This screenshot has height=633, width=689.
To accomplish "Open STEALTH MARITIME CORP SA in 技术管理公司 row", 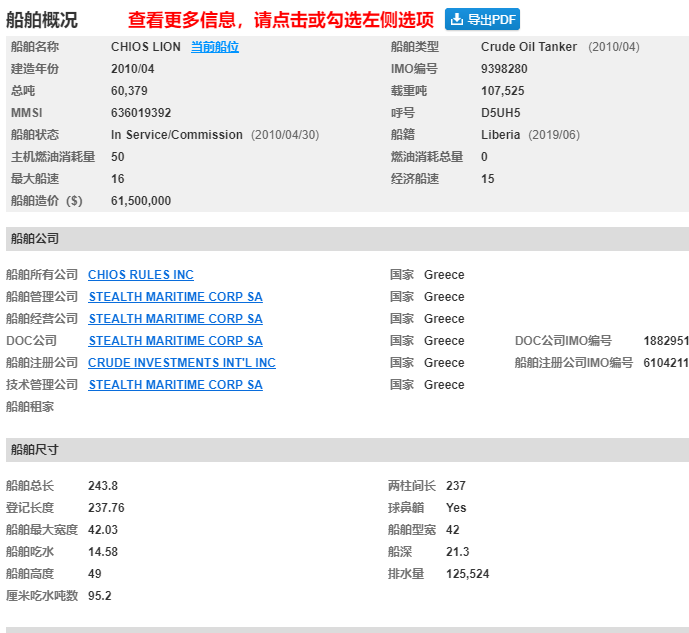I will [176, 385].
